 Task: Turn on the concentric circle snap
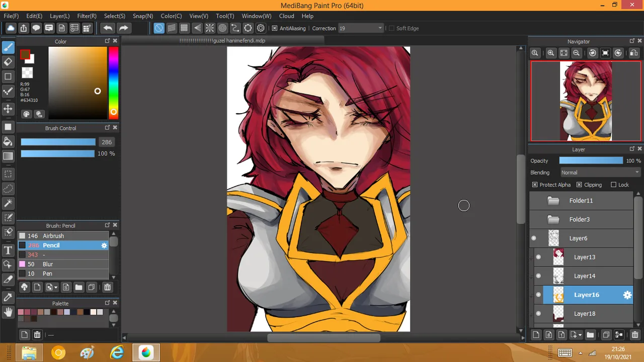point(222,28)
